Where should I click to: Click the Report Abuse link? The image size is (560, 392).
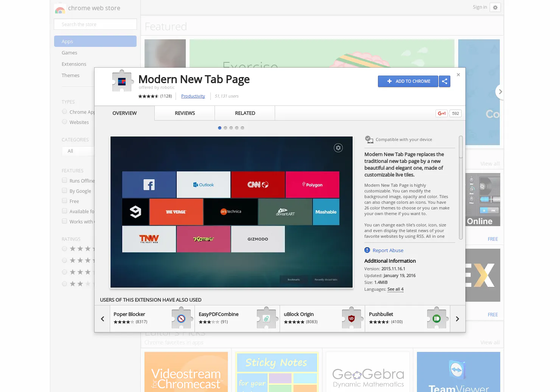coord(388,250)
